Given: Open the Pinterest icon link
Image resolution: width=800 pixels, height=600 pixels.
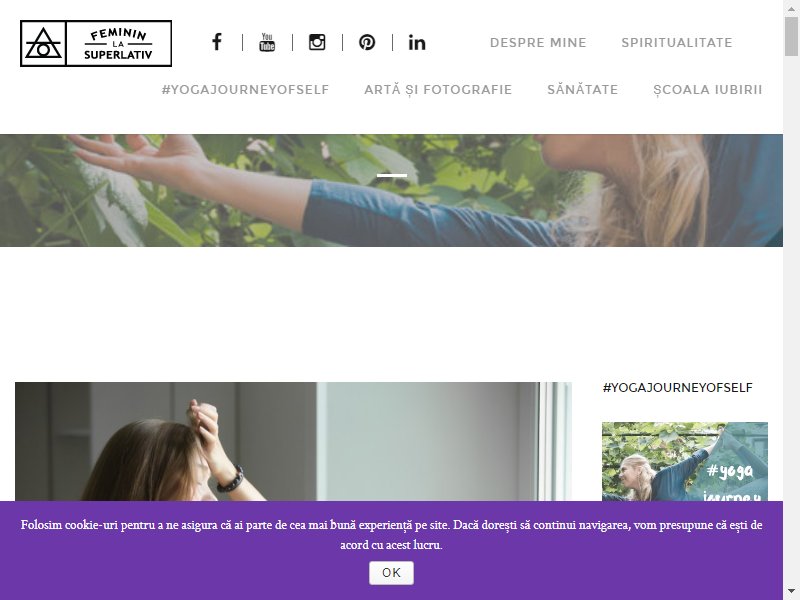Looking at the screenshot, I should pos(367,42).
